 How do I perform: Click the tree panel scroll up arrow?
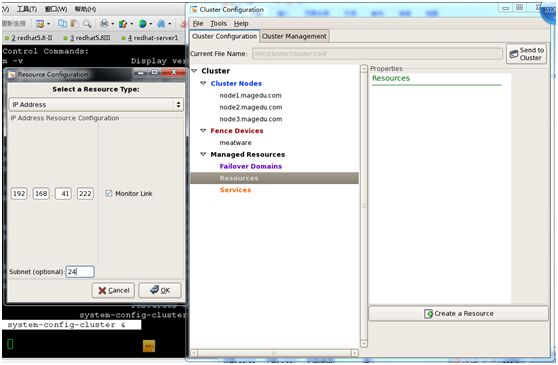[x=364, y=68]
